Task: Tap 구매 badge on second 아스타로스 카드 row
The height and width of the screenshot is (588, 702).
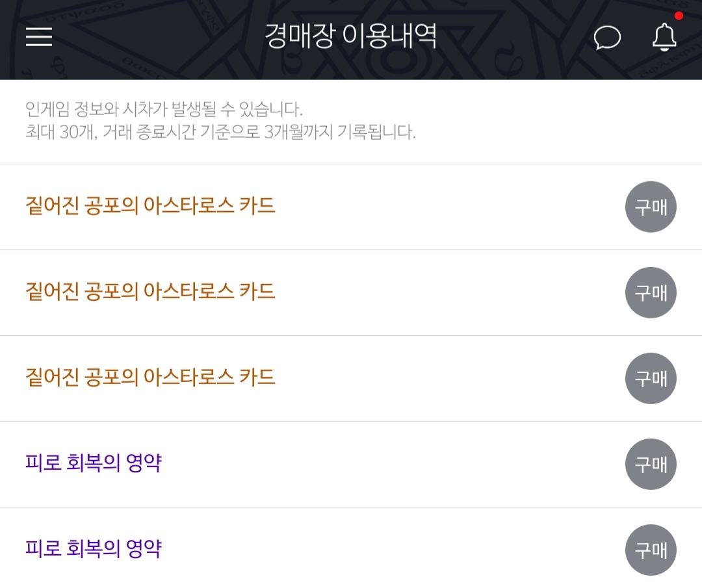Action: [x=651, y=292]
